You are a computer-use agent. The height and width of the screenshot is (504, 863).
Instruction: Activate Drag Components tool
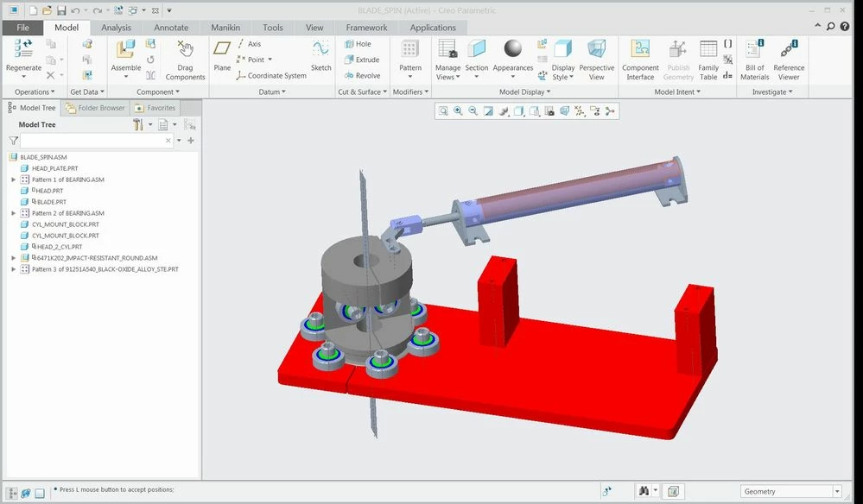pos(186,49)
